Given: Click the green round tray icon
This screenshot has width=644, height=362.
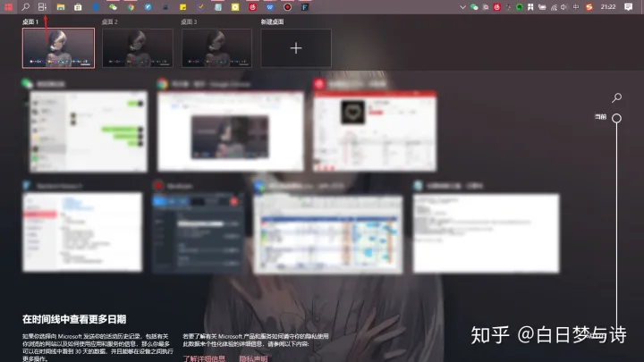Looking at the screenshot, I should pyautogui.click(x=519, y=7).
